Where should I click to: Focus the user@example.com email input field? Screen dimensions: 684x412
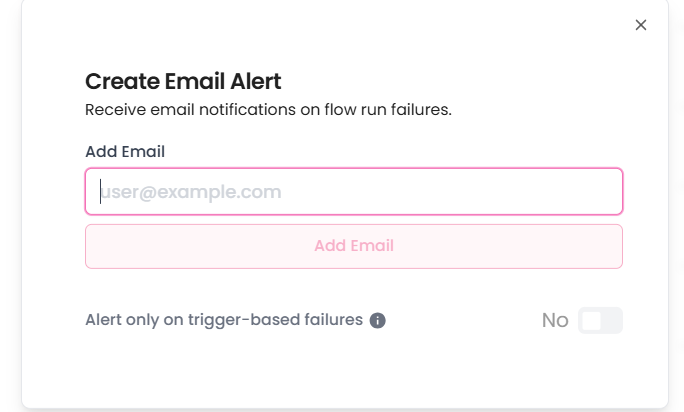tap(354, 192)
